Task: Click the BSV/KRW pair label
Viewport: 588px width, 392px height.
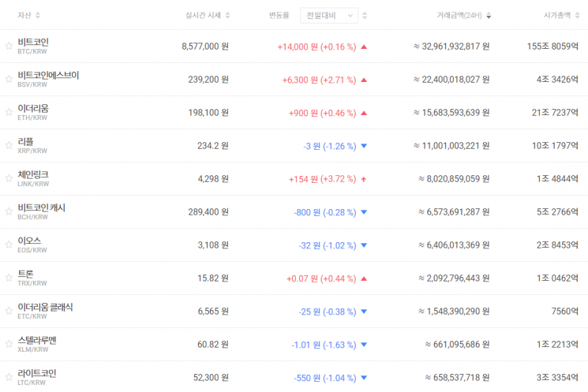Action: point(32,84)
